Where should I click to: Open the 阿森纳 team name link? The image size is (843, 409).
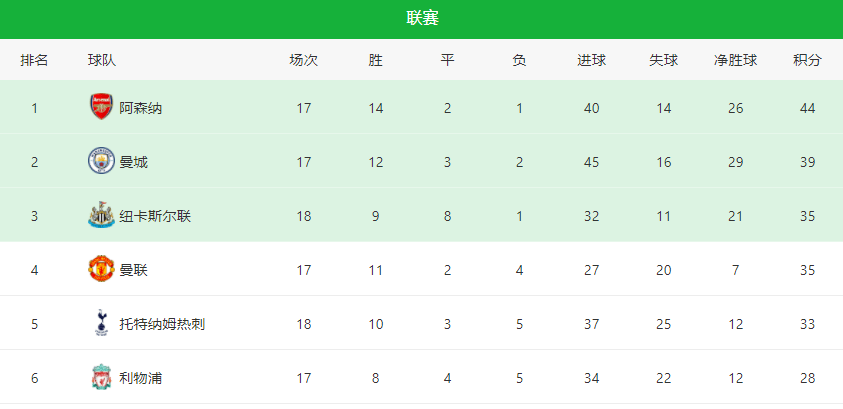pyautogui.click(x=141, y=109)
